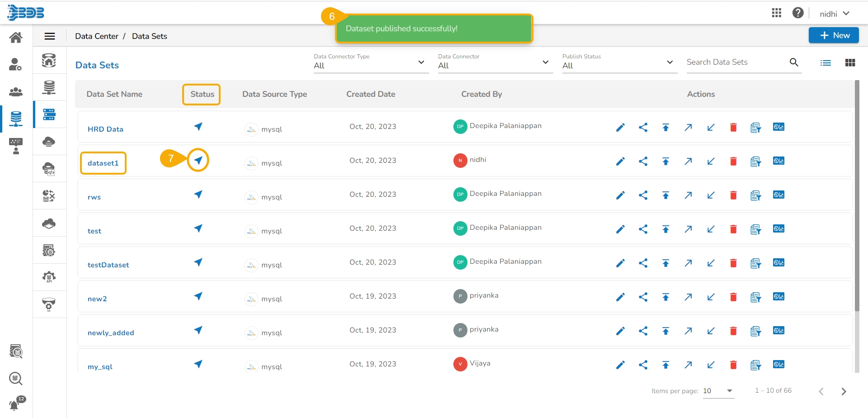Navigate to Data Center breadcrumb
Screen dimensions: 868x418
(97, 36)
